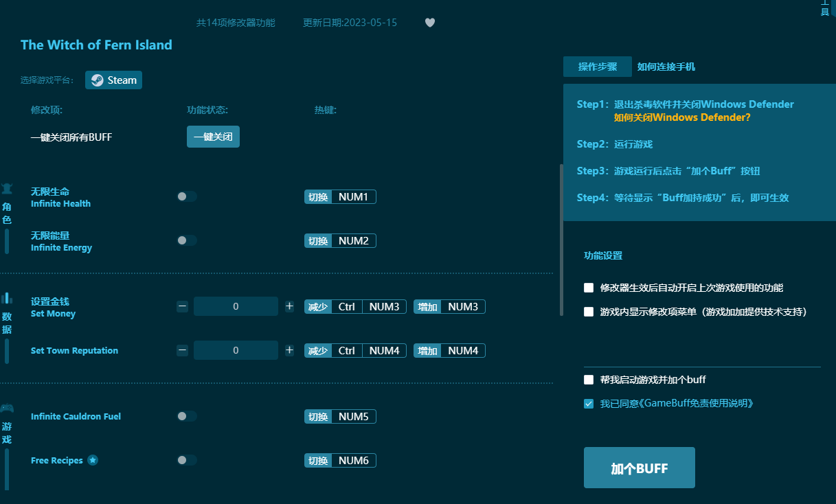The width and height of the screenshot is (836, 504).
Task: Toggle Free Recipes switch
Action: [186, 460]
